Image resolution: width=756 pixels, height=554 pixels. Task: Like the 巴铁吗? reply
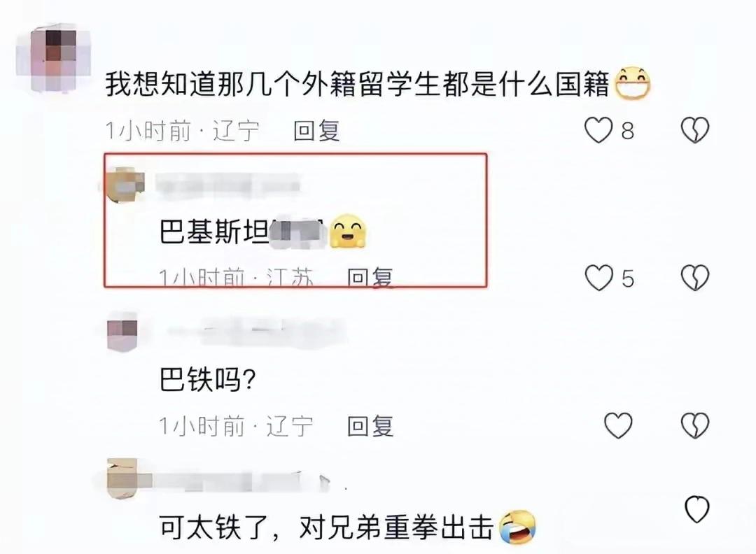click(618, 425)
